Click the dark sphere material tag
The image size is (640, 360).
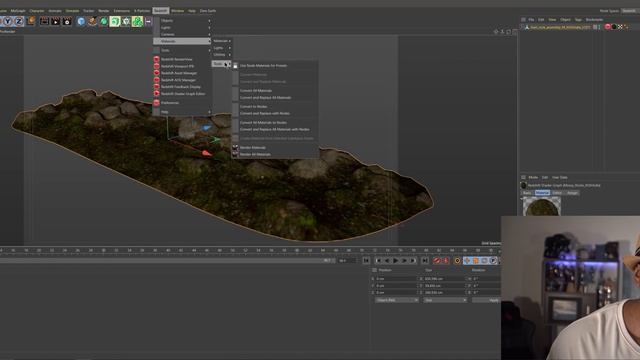pyautogui.click(x=614, y=27)
